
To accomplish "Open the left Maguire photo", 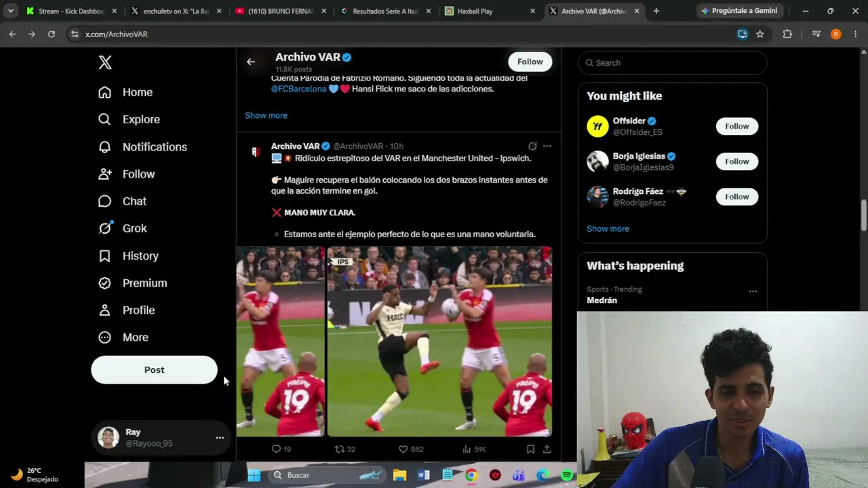I will pos(280,342).
